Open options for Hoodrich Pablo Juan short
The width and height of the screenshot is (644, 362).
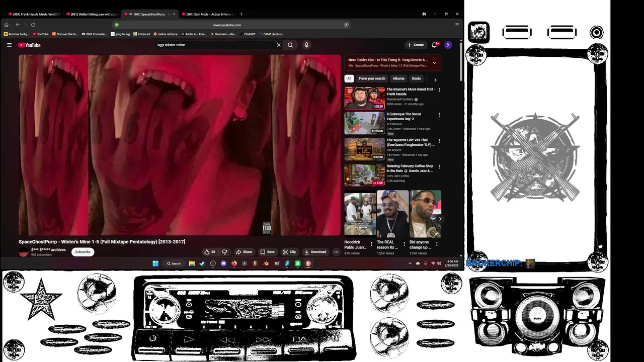(x=372, y=244)
